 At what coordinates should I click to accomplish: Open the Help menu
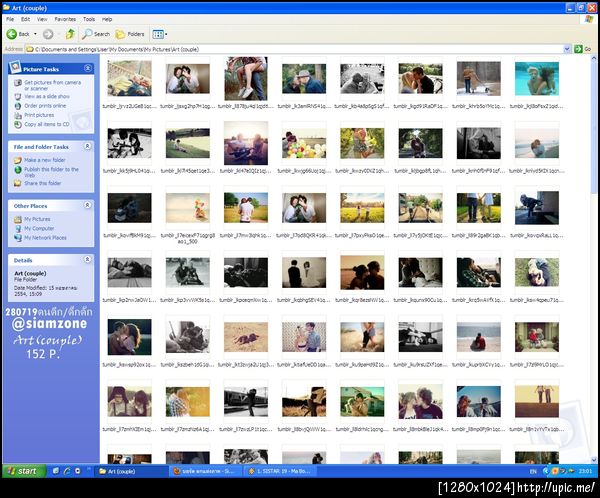(x=107, y=19)
